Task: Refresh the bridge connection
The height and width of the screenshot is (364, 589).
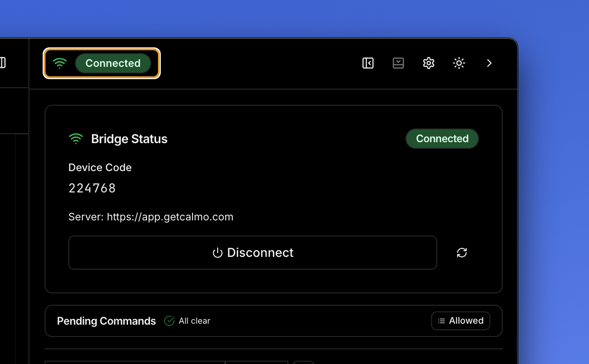Action: click(x=461, y=253)
